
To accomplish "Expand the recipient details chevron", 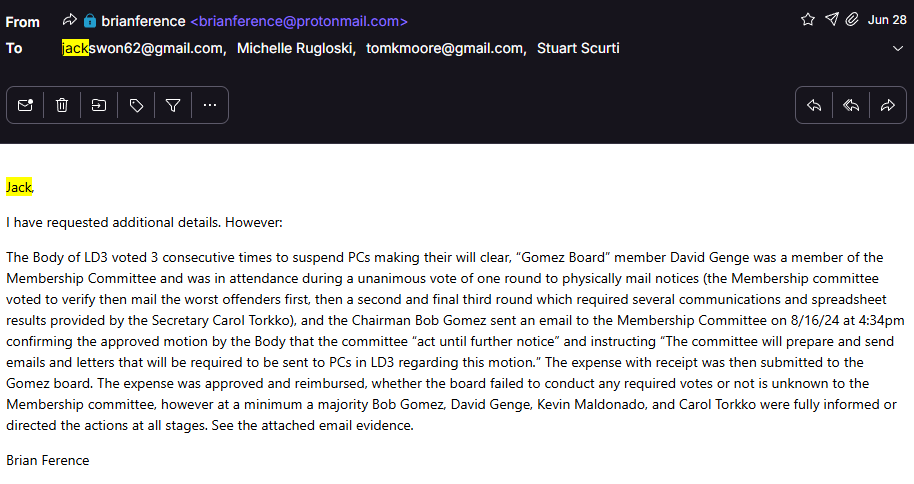I will pyautogui.click(x=897, y=48).
